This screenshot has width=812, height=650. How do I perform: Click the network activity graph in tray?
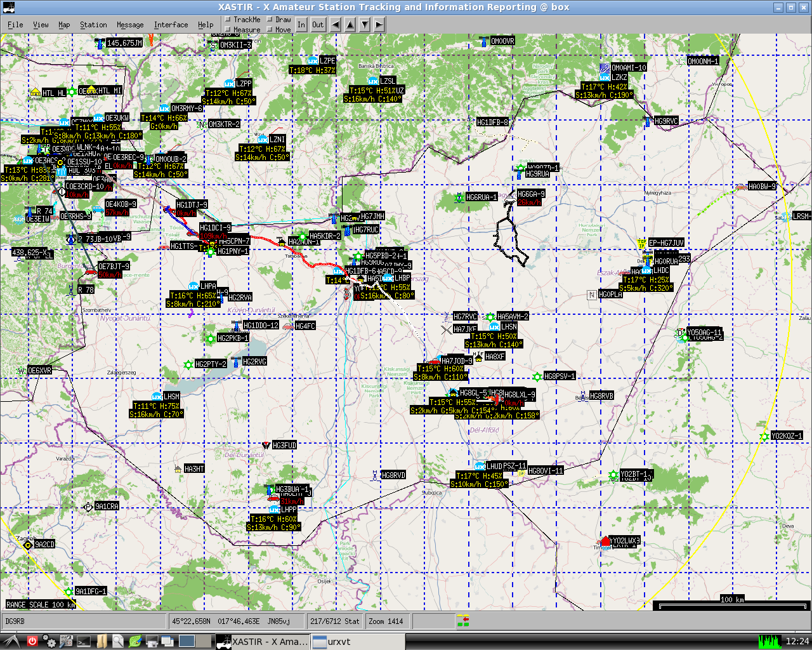pos(769,641)
